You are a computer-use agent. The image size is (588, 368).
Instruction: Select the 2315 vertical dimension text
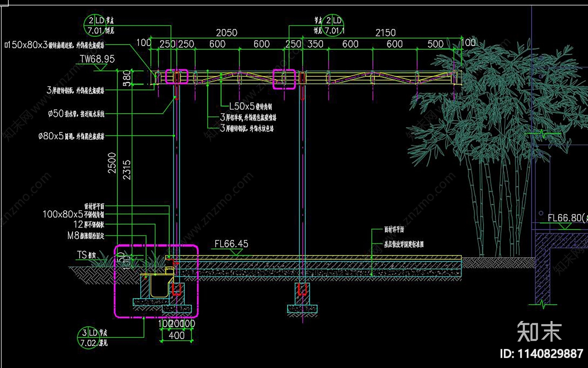point(126,170)
